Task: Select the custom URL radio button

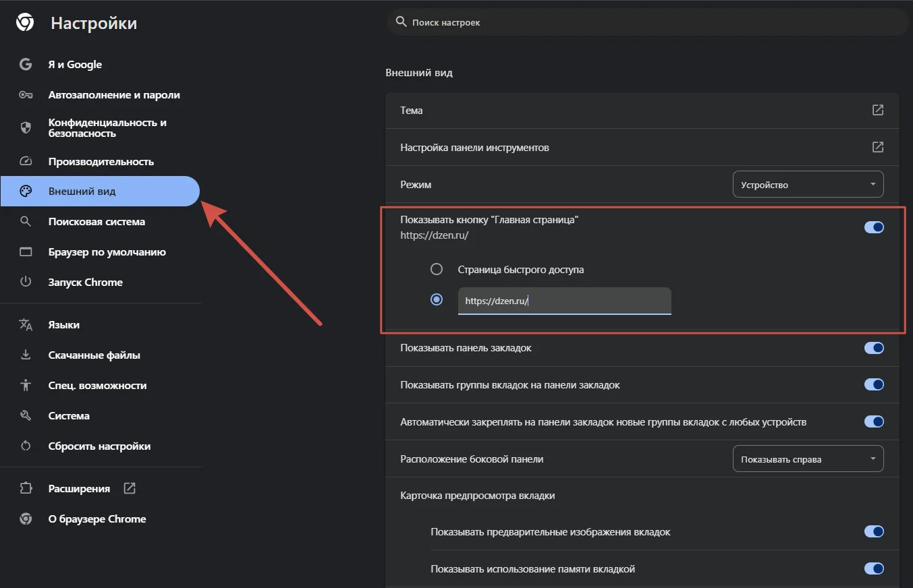Action: 437,299
